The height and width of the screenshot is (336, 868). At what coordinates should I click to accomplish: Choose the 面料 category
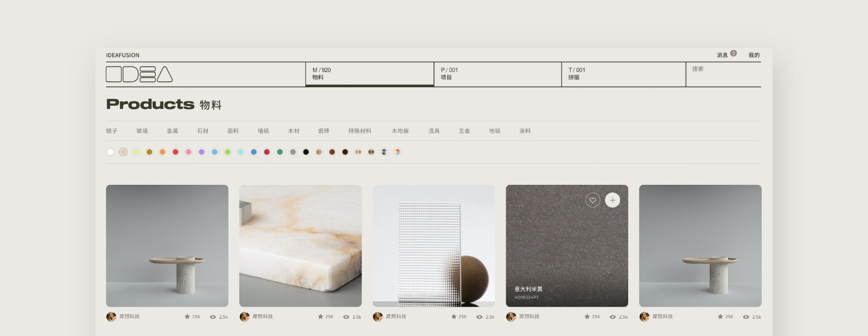point(233,131)
